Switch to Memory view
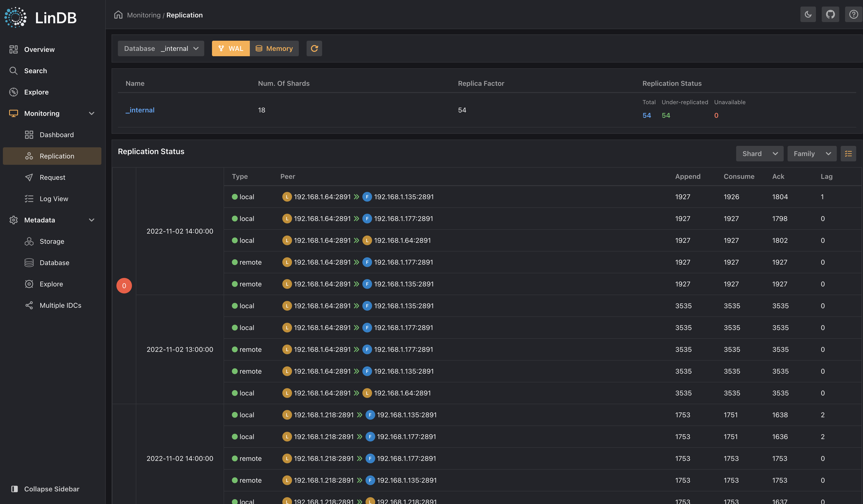Image resolution: width=863 pixels, height=504 pixels. 274,48
